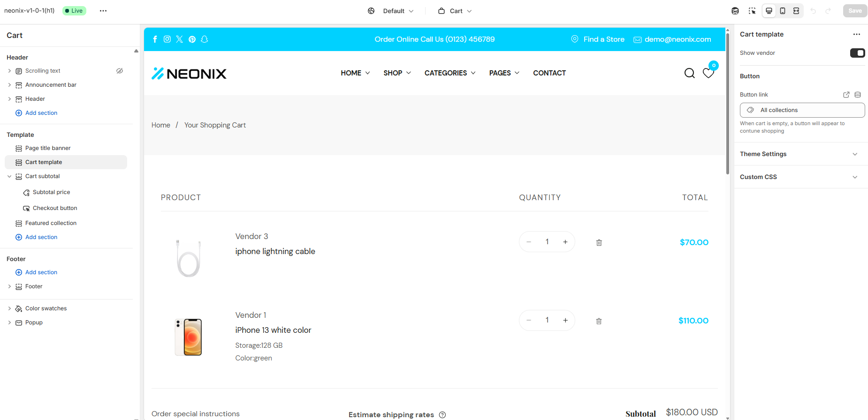868x420 pixels.
Task: Collapse the Cart subtotal tree item
Action: pyautogui.click(x=9, y=176)
